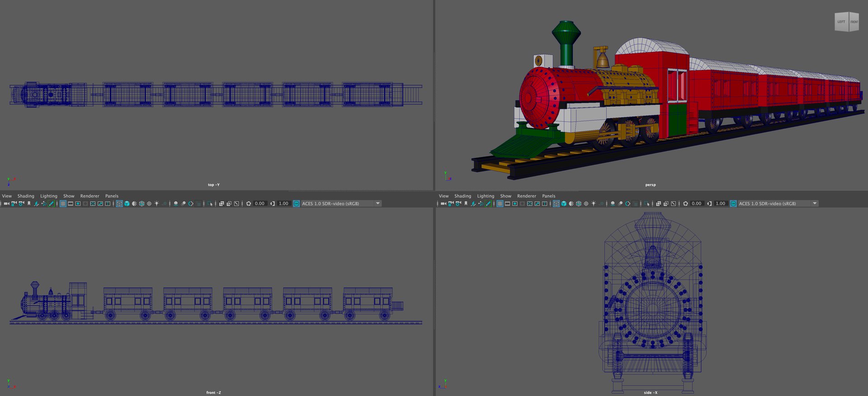The image size is (868, 396).
Task: Click exposure reset icon in front view toolbar
Action: (x=248, y=203)
